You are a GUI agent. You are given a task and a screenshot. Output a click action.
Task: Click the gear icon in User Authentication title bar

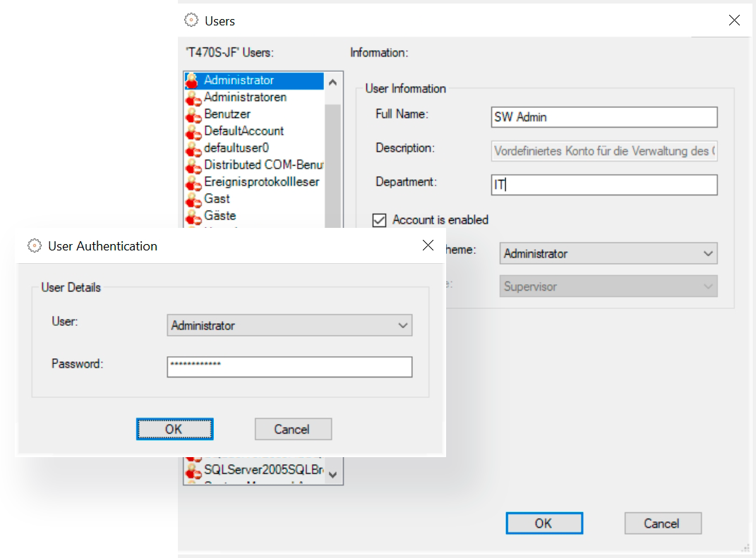click(x=32, y=245)
